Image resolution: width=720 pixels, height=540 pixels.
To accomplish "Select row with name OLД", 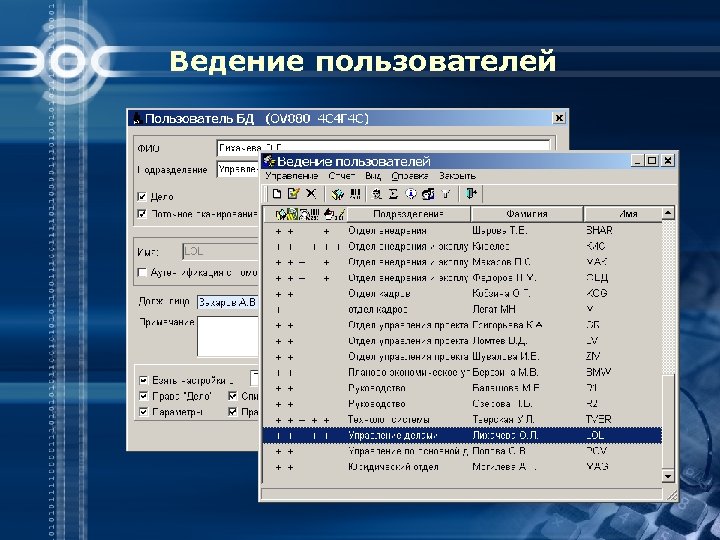I will tap(462, 278).
